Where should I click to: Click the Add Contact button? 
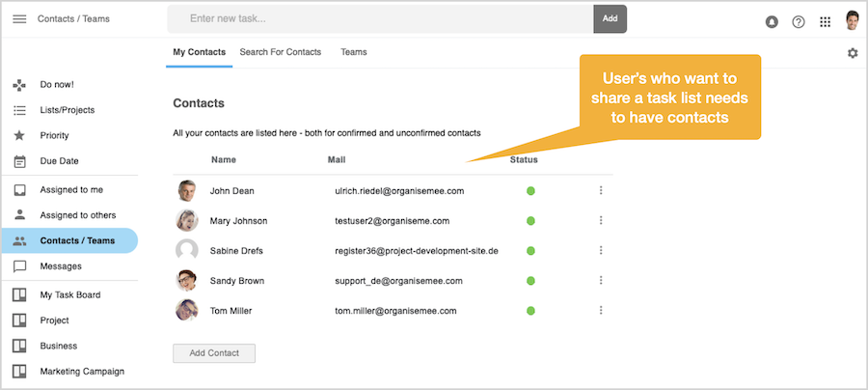pos(214,353)
